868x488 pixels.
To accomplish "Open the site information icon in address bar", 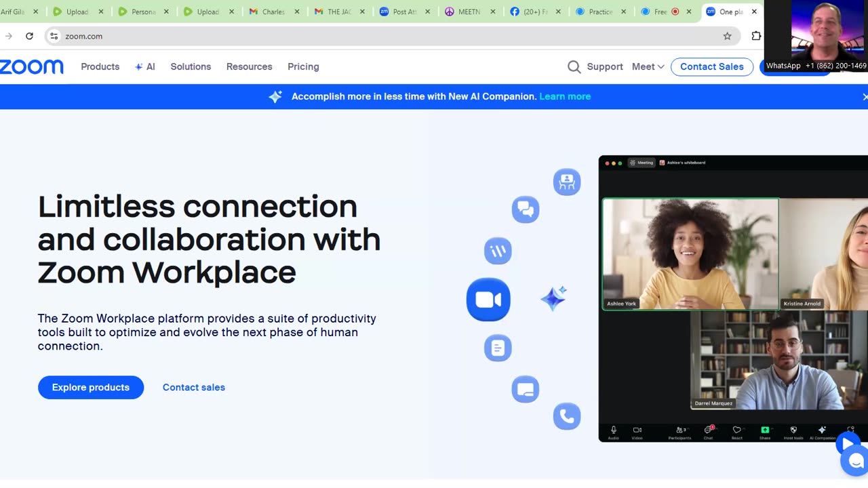I will tap(54, 36).
